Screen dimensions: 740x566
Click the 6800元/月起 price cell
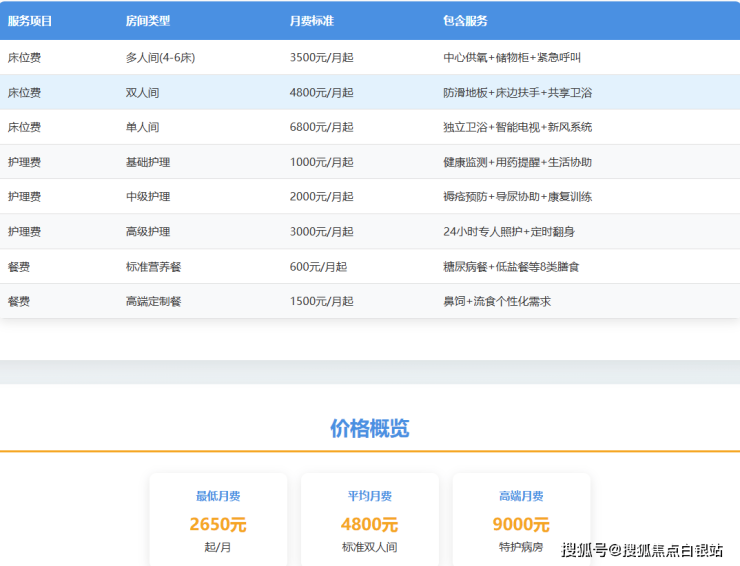(321, 128)
